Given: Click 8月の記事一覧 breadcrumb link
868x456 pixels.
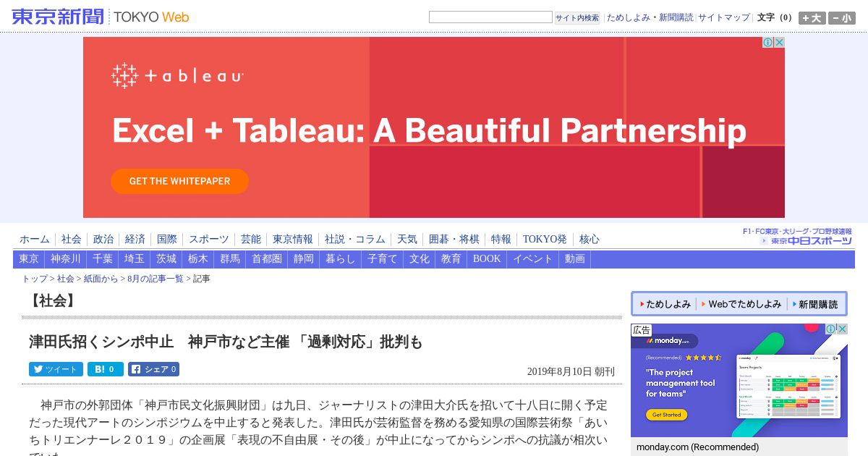Looking at the screenshot, I should pyautogui.click(x=156, y=279).
